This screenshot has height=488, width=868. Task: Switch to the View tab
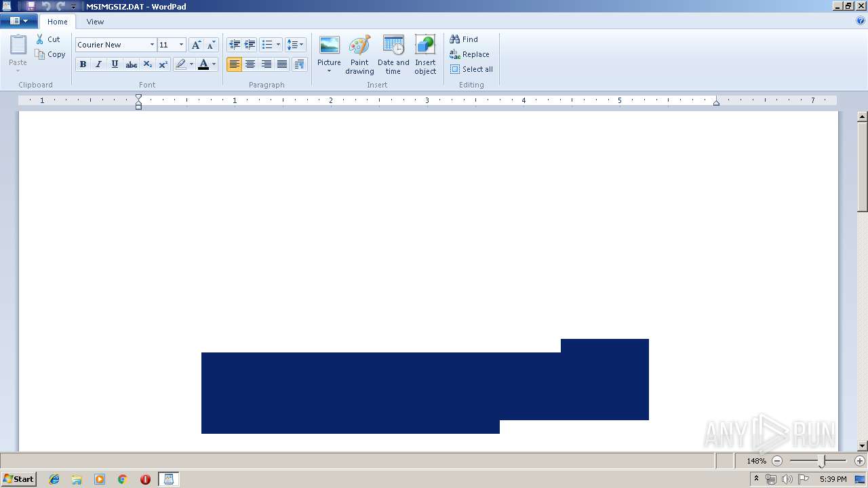tap(95, 22)
